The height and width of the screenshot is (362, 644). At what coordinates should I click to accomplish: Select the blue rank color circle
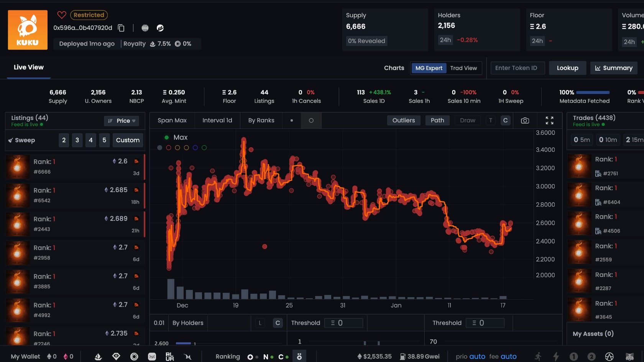point(195,148)
